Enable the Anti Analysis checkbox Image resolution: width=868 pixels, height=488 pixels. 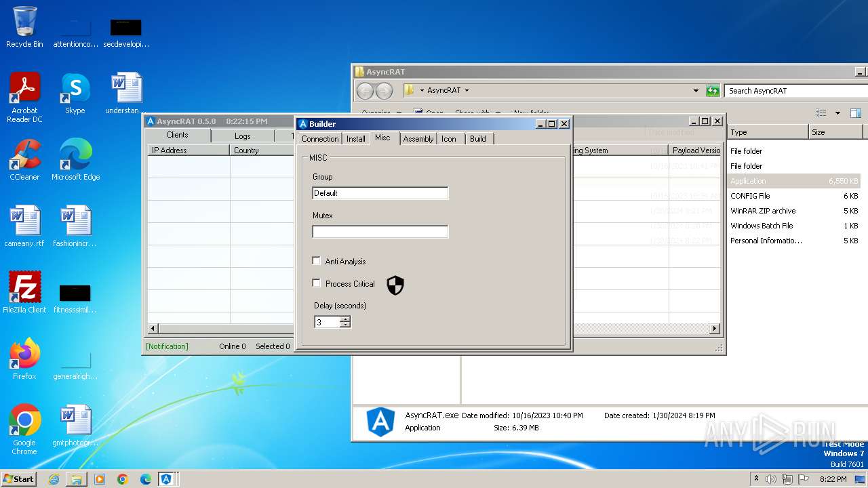pos(317,260)
